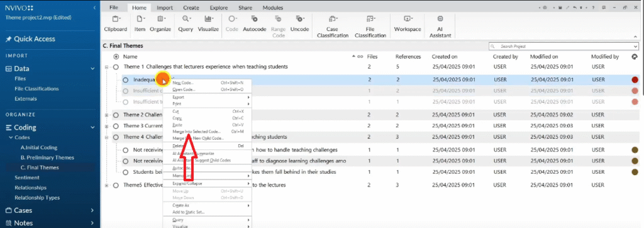Select the circle beside Theme 3 row
The height and width of the screenshot is (228, 644).
click(116, 126)
